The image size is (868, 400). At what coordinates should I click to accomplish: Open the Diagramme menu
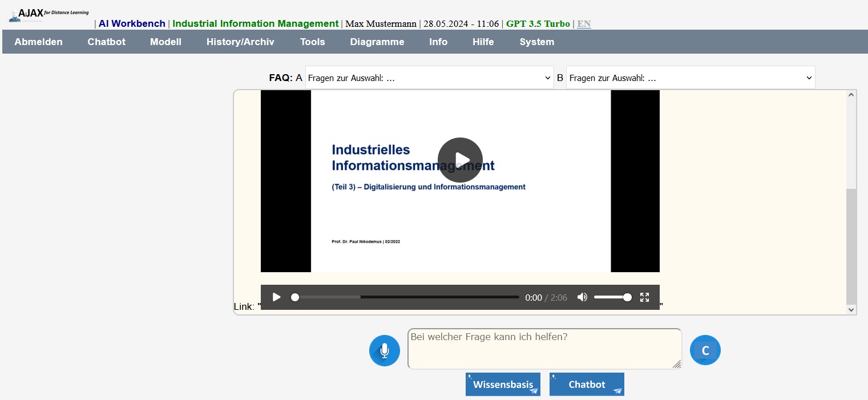pyautogui.click(x=377, y=42)
